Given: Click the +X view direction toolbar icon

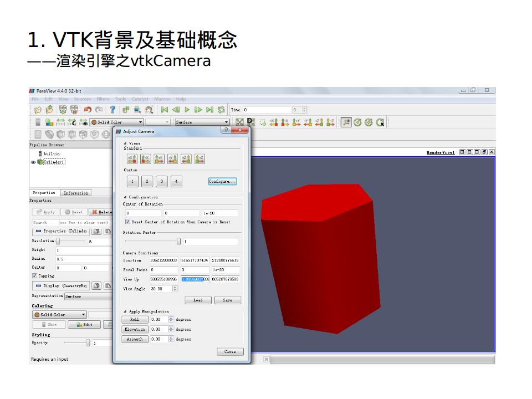Looking at the screenshot, I should click(274, 122).
